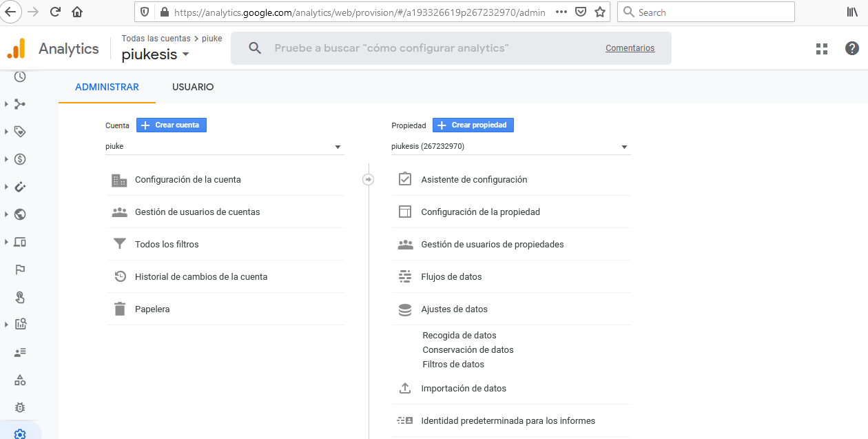868x439 pixels.
Task: Open the gear Admin icon in sidebar
Action: [x=20, y=434]
